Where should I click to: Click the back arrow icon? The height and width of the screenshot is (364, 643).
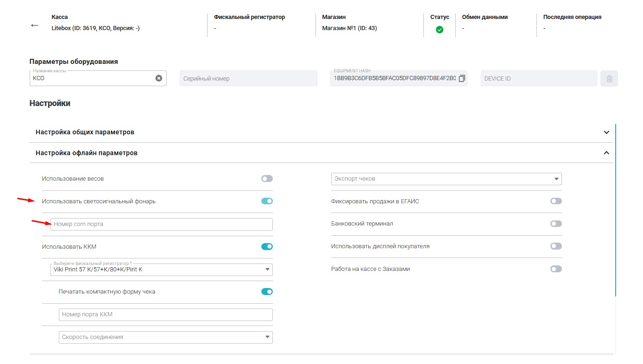[x=35, y=25]
